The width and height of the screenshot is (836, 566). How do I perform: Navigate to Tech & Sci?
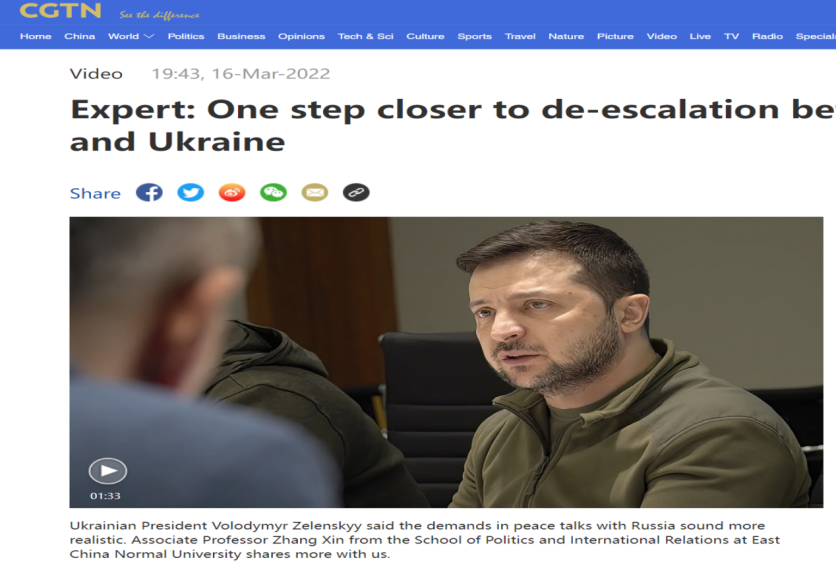click(366, 36)
